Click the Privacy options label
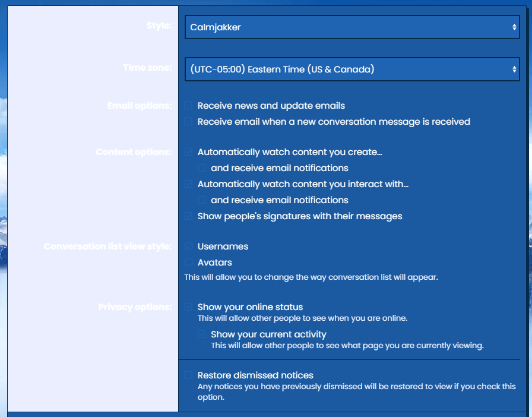Screen dimensions: 532x417 (x=135, y=307)
